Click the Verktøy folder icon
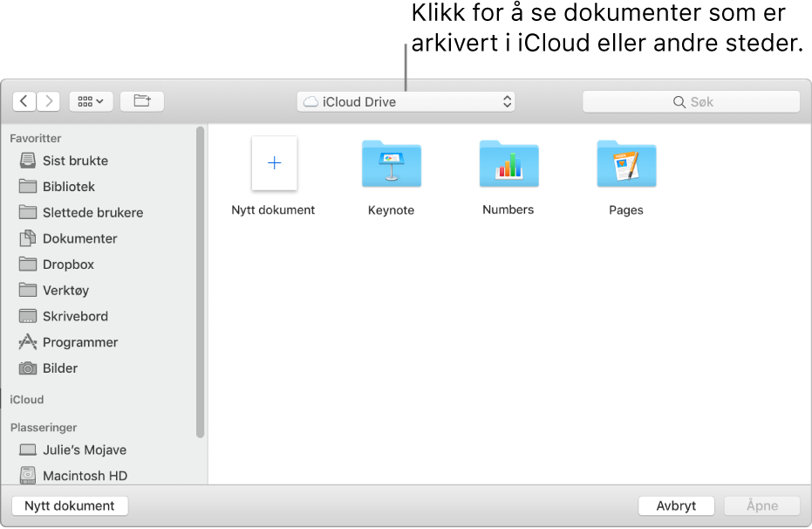 tap(28, 290)
